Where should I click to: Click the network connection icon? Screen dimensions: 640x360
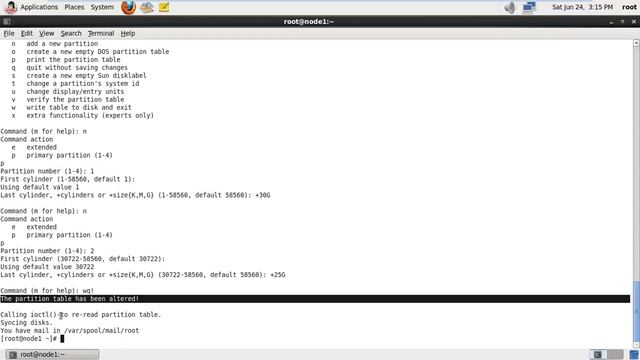529,7
